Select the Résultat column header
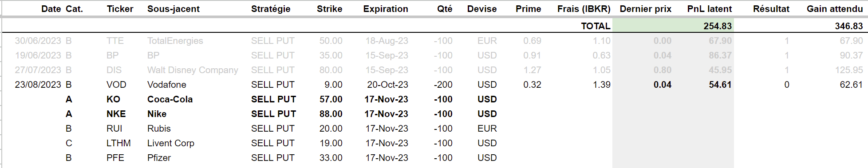This screenshot has height=168, width=868. (x=771, y=9)
